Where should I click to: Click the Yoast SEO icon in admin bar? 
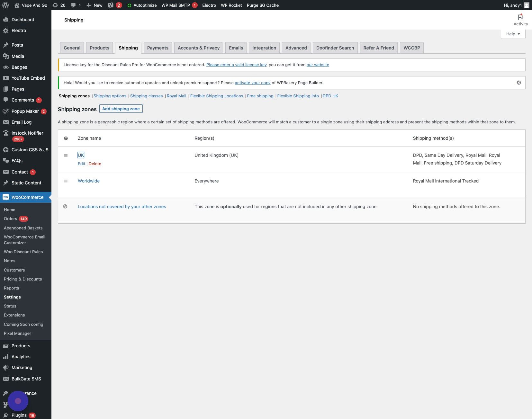coord(111,5)
